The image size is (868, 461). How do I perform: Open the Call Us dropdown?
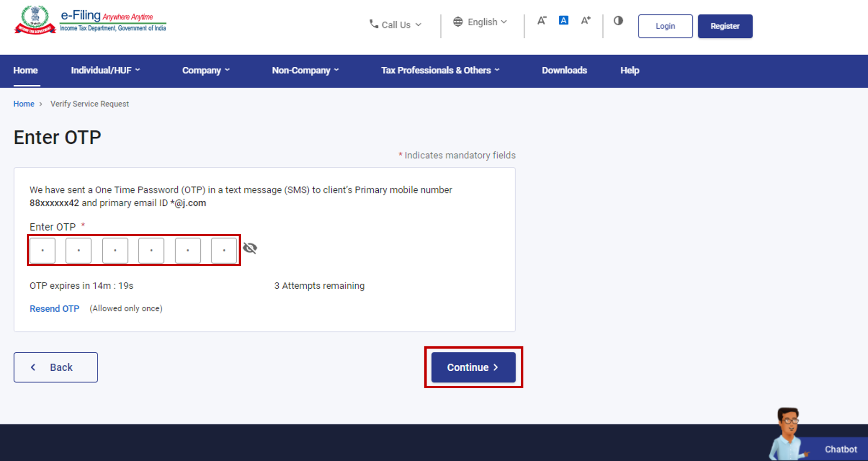coord(395,25)
